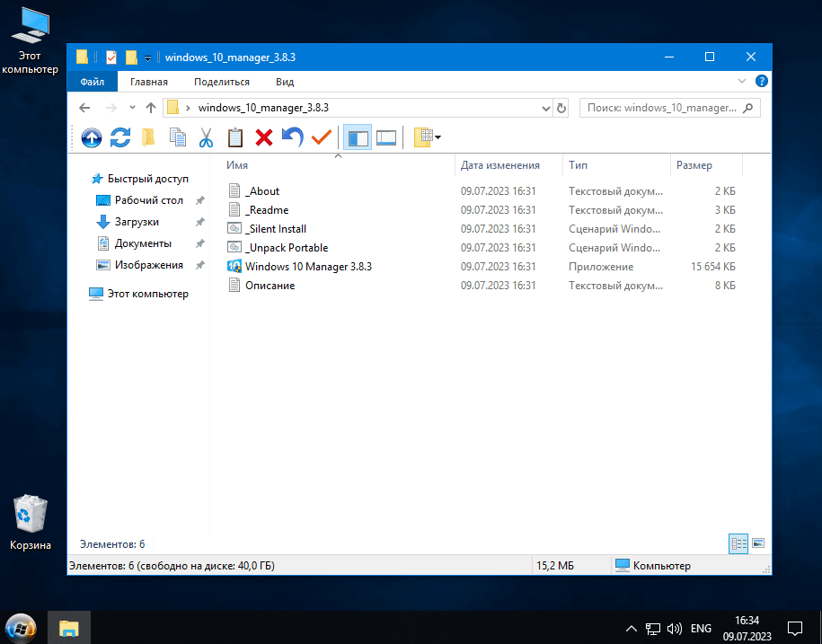The height and width of the screenshot is (644, 822).
Task: Click the 15 654 КБ size cell
Action: click(713, 267)
